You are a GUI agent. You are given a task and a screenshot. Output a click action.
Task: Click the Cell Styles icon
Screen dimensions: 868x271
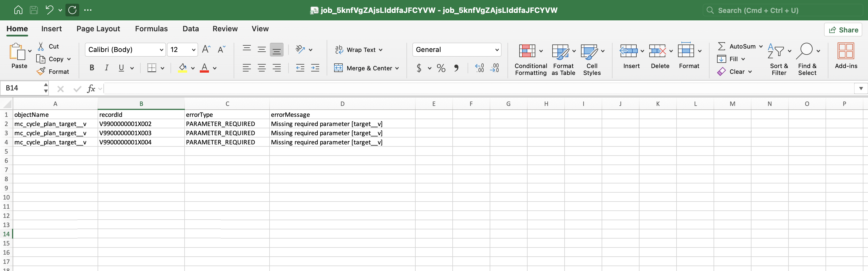coord(589,51)
